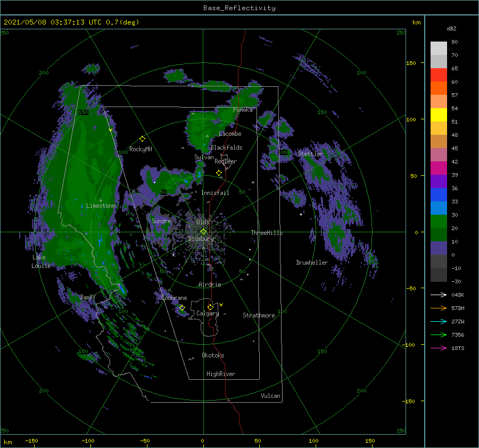Click the 7356 legend text
The image size is (479, 448).
pos(458,335)
